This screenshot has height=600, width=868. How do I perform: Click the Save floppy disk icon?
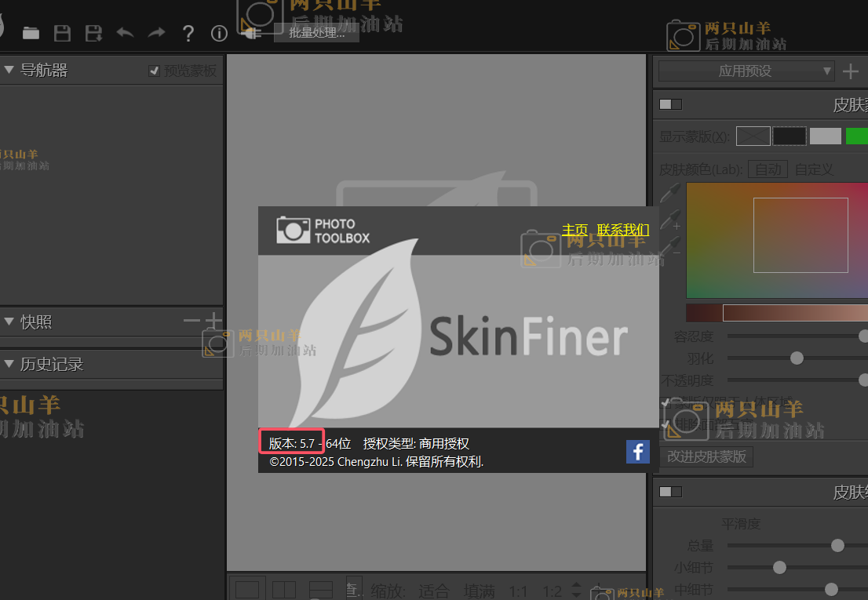[62, 33]
